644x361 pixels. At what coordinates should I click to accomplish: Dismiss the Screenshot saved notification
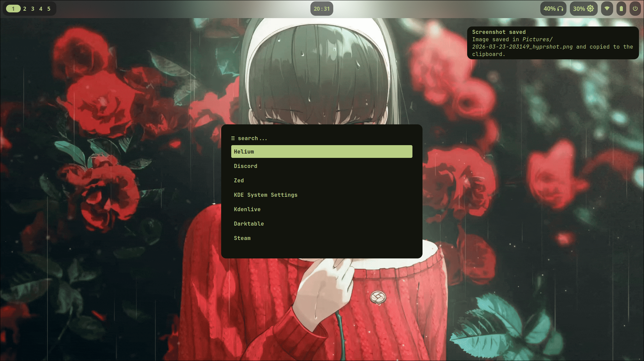(553, 43)
